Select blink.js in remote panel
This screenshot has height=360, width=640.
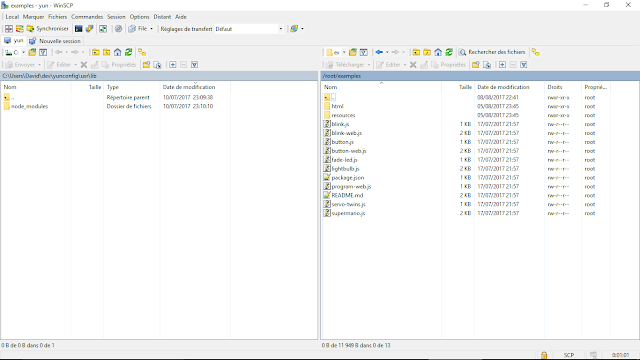coord(340,124)
